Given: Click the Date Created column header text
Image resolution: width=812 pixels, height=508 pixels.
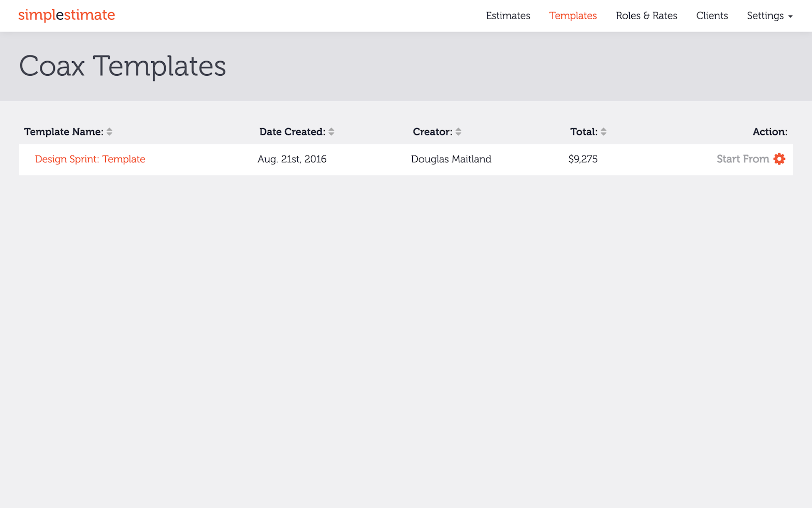Looking at the screenshot, I should [292, 132].
